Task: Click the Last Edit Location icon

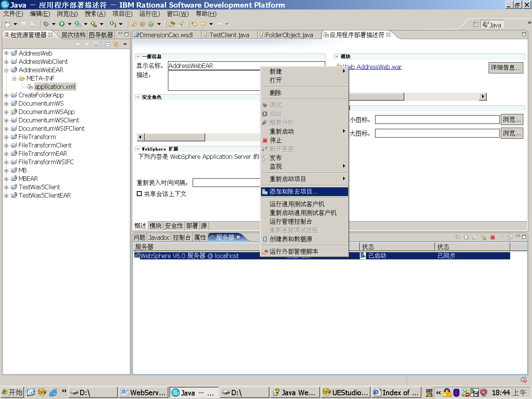Action: pyautogui.click(x=195, y=24)
